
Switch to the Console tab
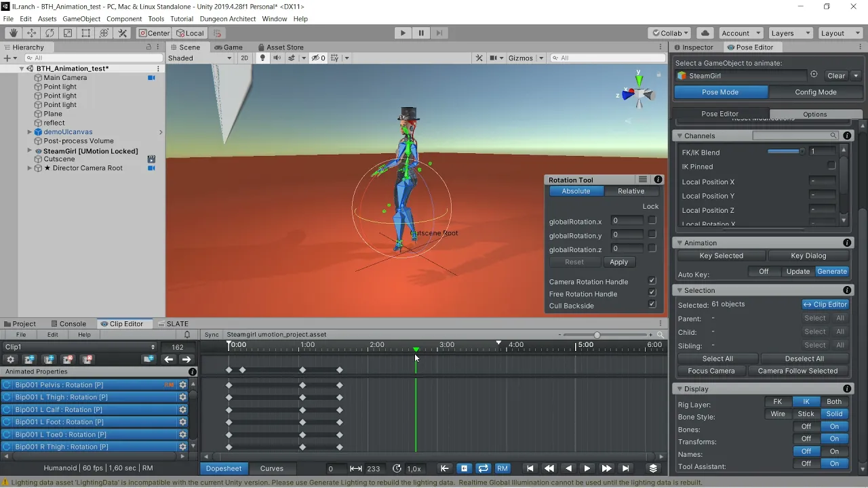click(x=67, y=324)
